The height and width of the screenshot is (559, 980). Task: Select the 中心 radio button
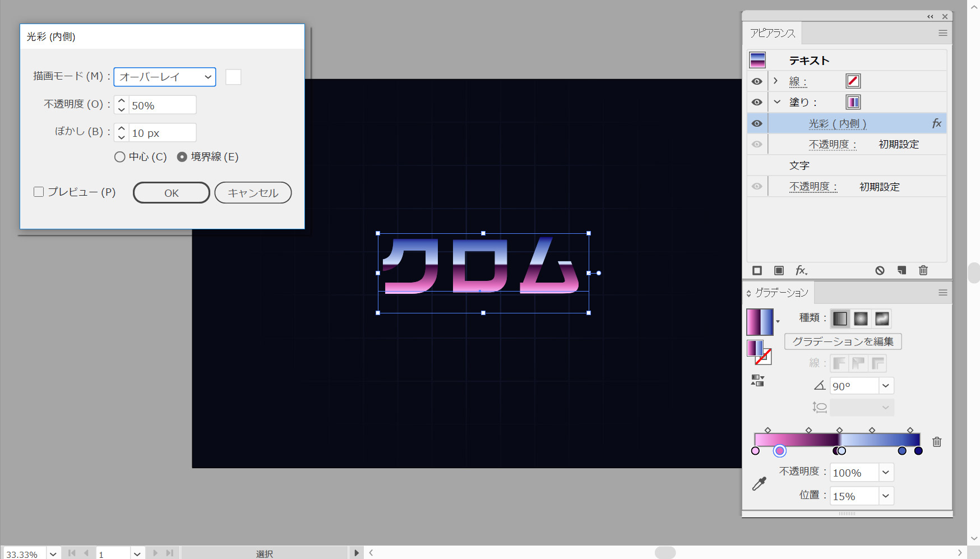tap(119, 157)
